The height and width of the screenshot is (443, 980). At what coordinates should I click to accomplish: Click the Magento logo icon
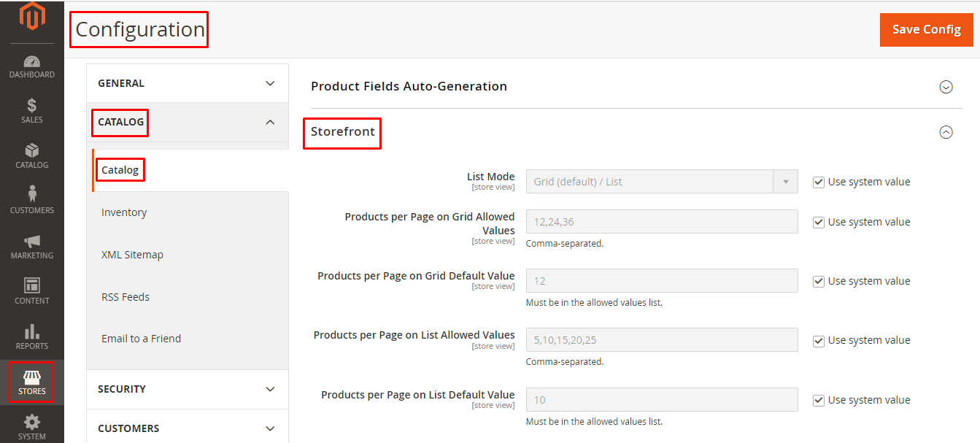(32, 17)
